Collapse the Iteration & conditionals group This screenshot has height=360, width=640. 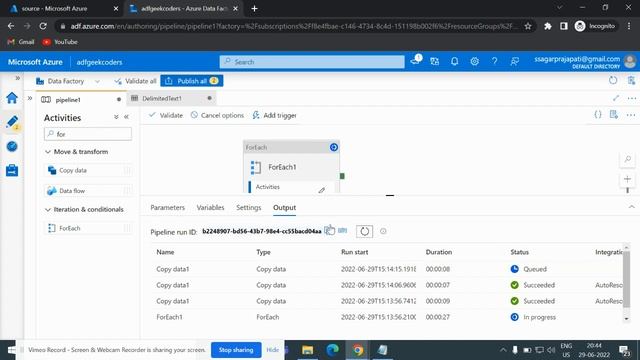coord(84,209)
